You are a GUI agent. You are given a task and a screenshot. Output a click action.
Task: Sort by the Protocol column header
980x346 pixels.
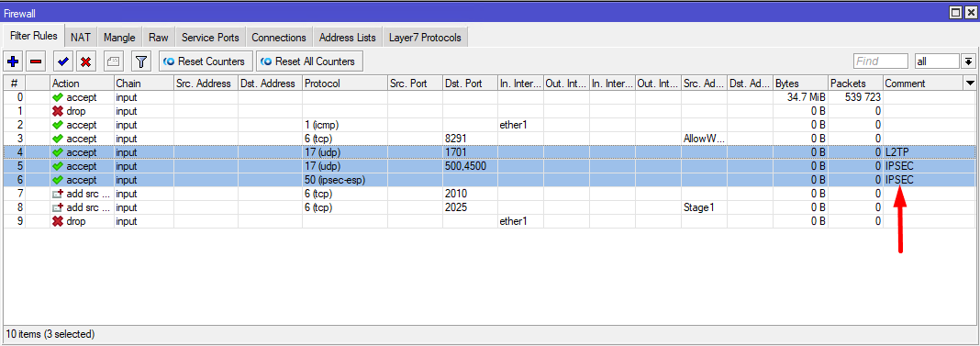(345, 84)
